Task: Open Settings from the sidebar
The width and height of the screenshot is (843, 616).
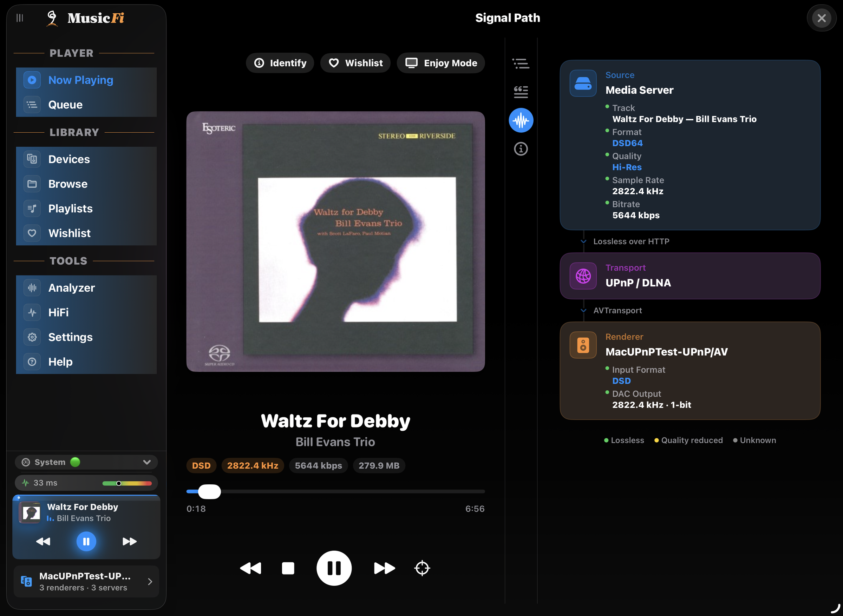Action: 86,337
